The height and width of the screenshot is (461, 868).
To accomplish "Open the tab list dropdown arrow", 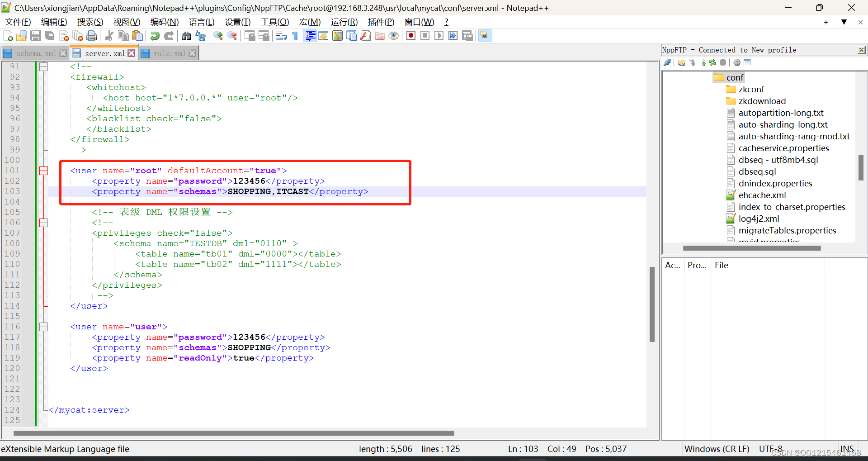I will [x=844, y=22].
